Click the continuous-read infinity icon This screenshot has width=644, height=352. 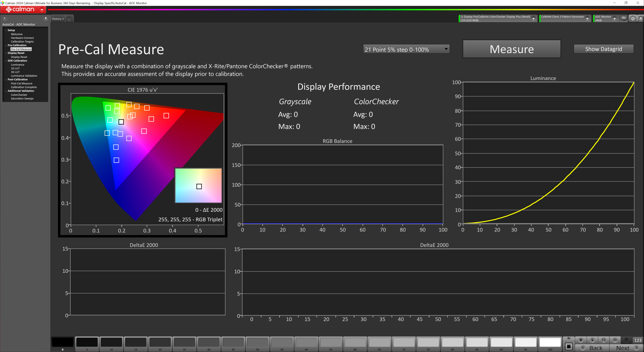(x=615, y=340)
